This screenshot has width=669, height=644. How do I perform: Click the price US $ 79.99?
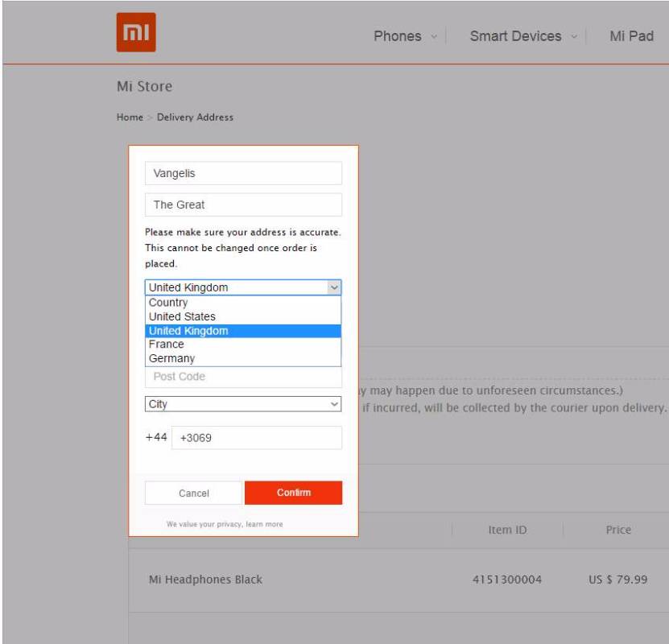point(617,580)
